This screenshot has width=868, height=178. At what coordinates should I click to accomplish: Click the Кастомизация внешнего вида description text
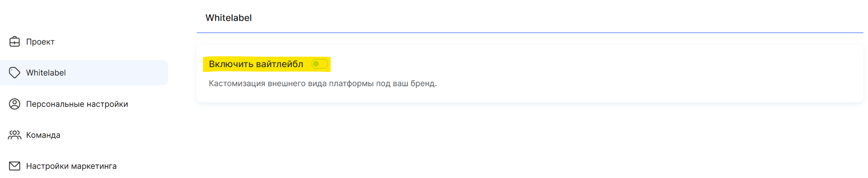click(323, 84)
